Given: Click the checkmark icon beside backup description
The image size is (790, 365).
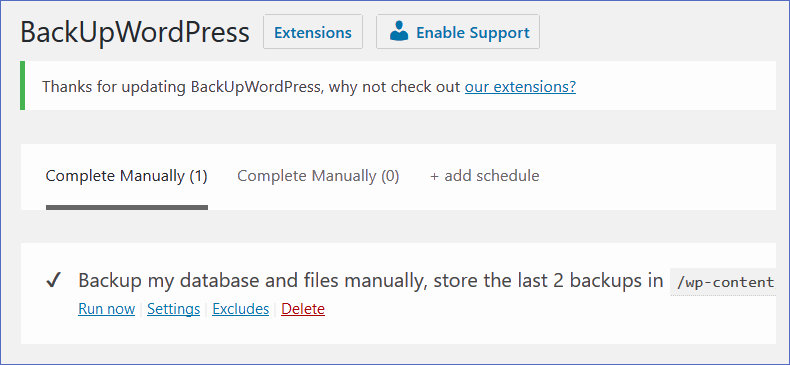Looking at the screenshot, I should tap(53, 281).
